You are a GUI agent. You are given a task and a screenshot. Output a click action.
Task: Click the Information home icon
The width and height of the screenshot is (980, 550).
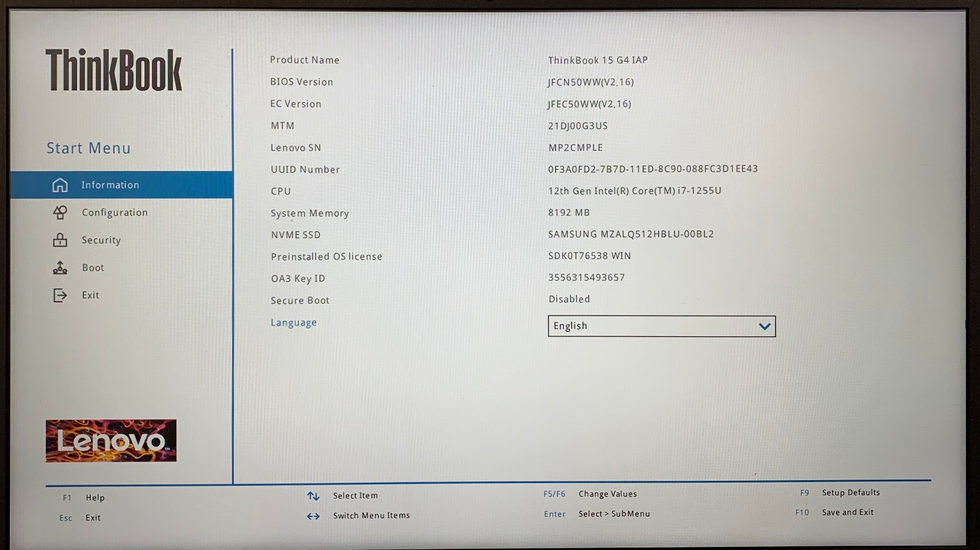click(60, 185)
